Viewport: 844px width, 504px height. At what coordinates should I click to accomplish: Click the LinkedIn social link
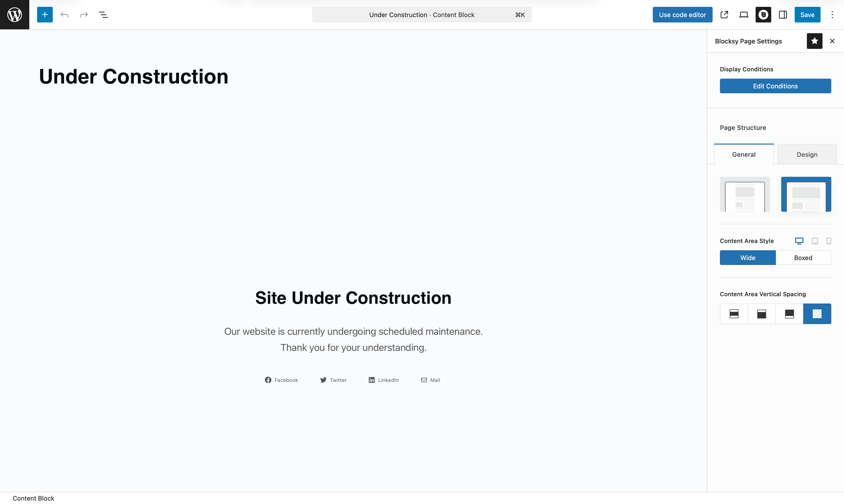383,380
